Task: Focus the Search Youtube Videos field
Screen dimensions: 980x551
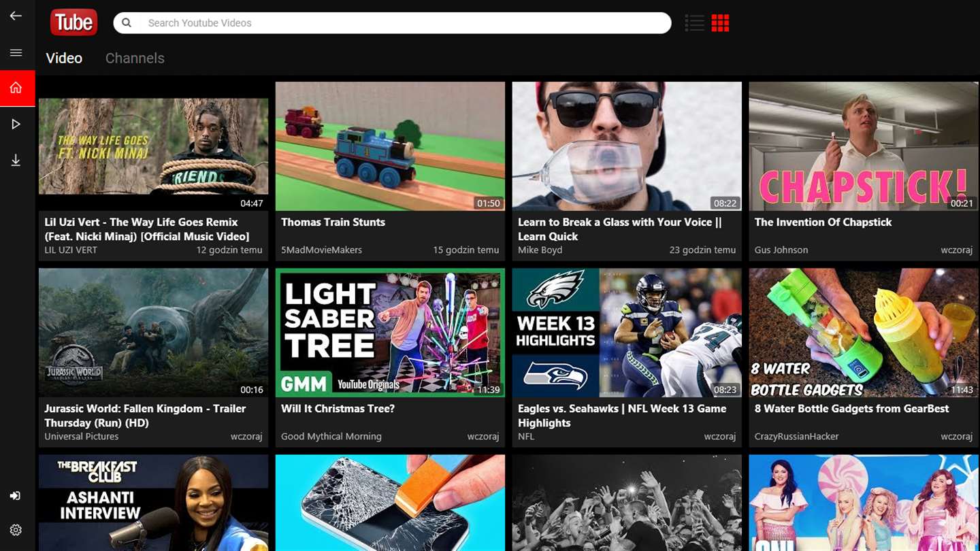Action: tap(392, 22)
